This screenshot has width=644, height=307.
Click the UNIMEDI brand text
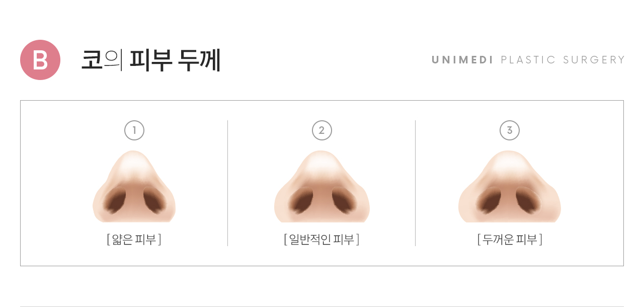click(463, 60)
